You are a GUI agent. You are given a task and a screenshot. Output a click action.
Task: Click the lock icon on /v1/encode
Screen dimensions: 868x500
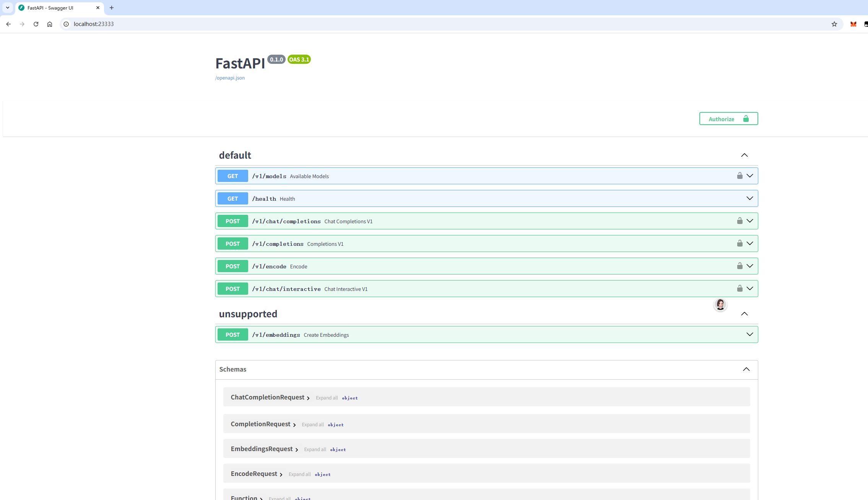point(740,266)
